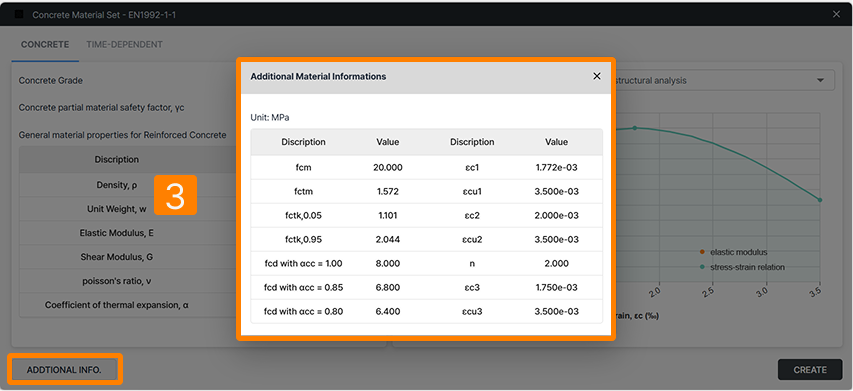853x391 pixels.
Task: Click the orange step 3 marker
Action: click(x=175, y=195)
